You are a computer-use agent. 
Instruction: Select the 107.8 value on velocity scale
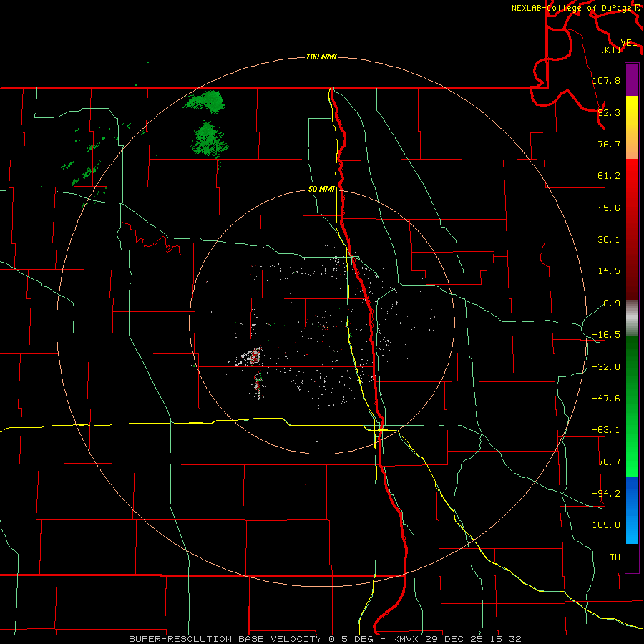[606, 80]
